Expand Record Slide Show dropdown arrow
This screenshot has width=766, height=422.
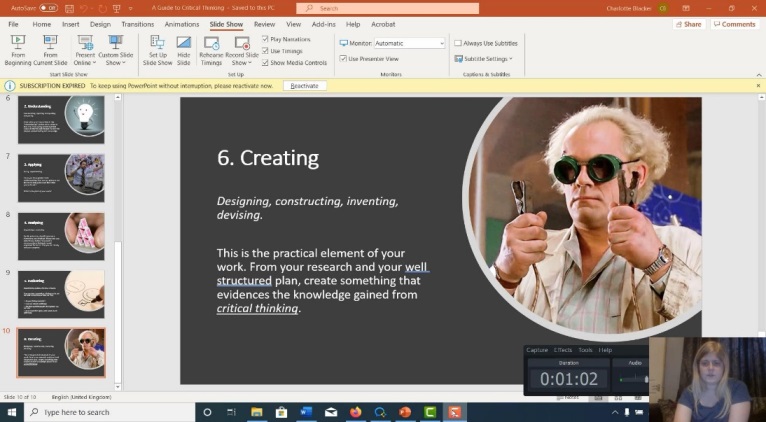[250, 63]
